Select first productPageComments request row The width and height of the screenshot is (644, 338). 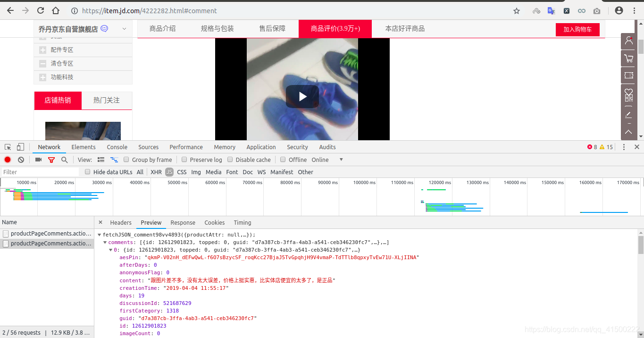(47, 233)
